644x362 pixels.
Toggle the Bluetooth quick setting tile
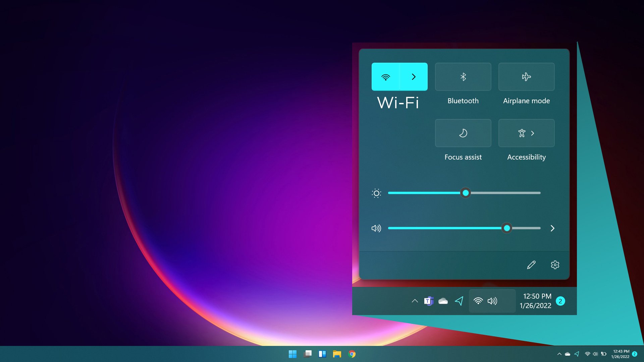(463, 77)
